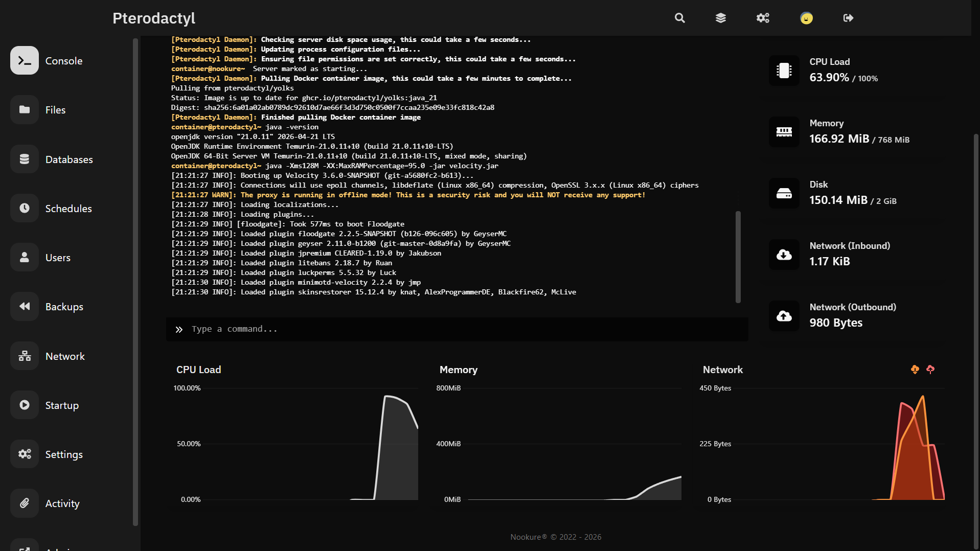980x551 pixels.
Task: Click the command prompt chevrons icon
Action: [179, 330]
